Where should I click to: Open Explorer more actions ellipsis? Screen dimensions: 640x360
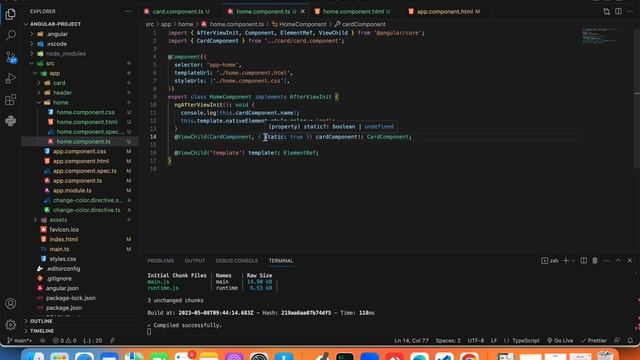point(128,11)
